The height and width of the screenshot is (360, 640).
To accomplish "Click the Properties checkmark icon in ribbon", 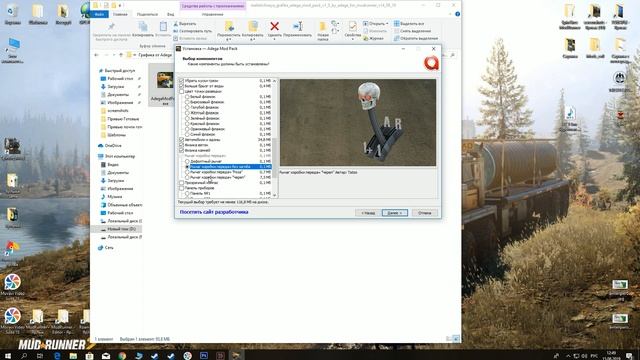I will click(x=352, y=27).
